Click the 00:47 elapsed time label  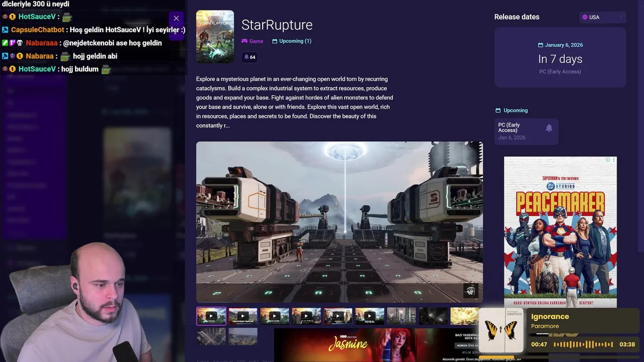[x=539, y=344]
